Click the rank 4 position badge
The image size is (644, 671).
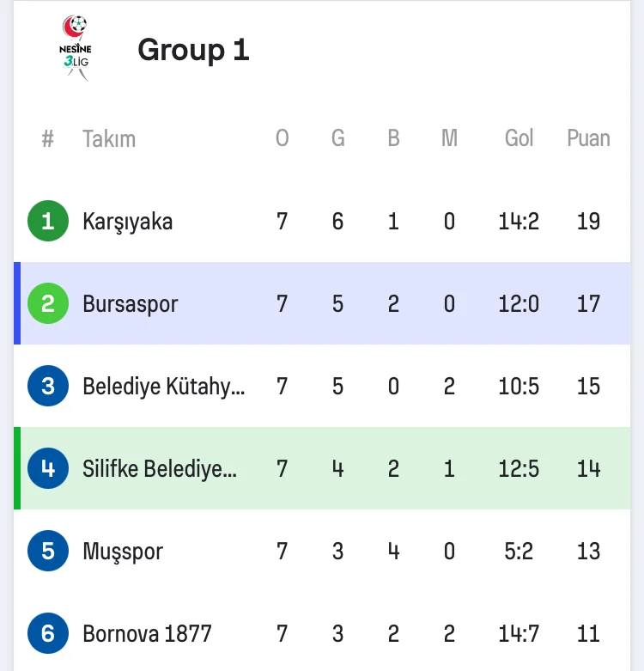click(x=47, y=469)
